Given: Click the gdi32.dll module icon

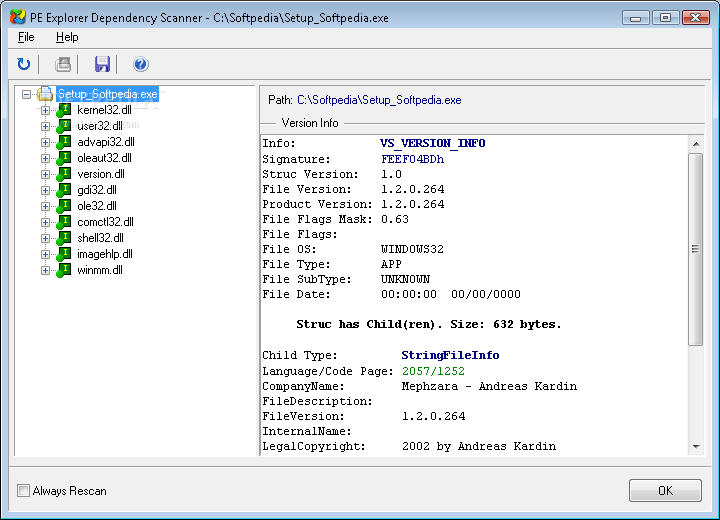Looking at the screenshot, I should [64, 190].
